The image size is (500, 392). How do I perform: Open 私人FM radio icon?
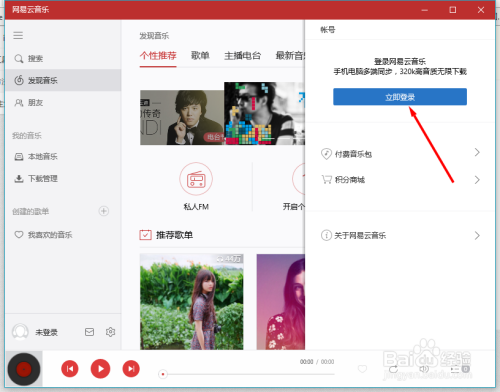196,179
